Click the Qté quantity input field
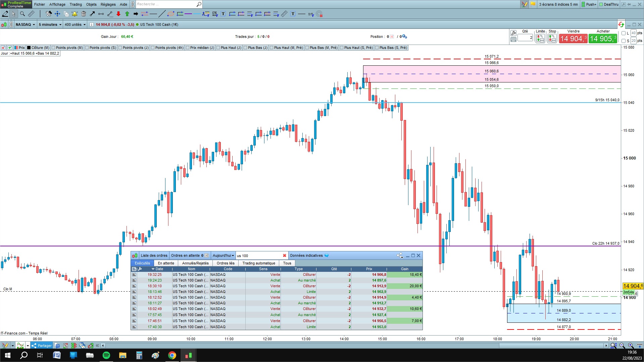Viewport: 644px width, 362px height. coord(525,38)
